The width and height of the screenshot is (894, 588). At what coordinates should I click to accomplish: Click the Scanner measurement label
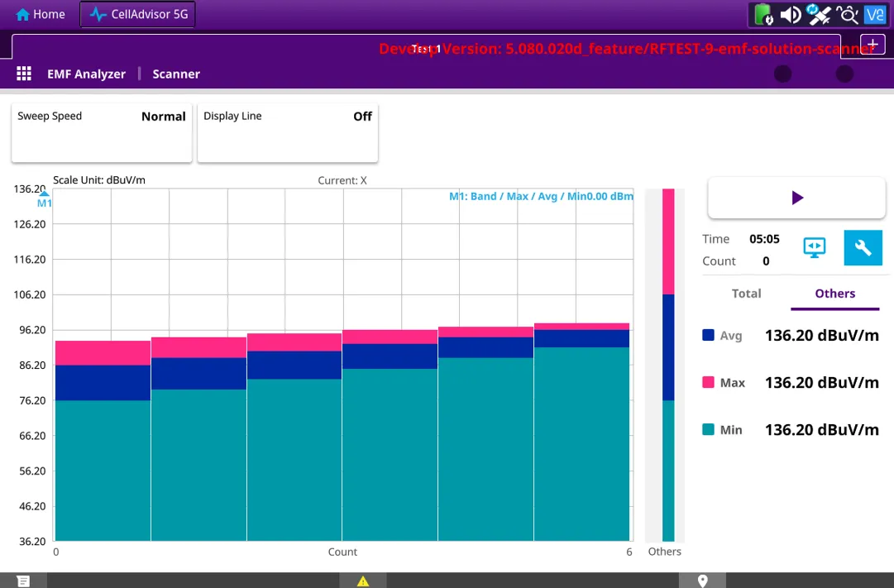click(176, 74)
